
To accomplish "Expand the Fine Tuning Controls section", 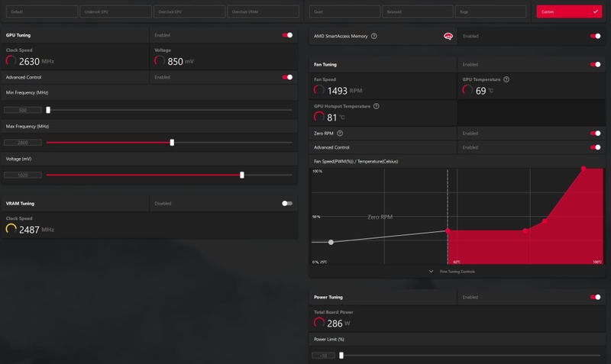I will (x=452, y=272).
